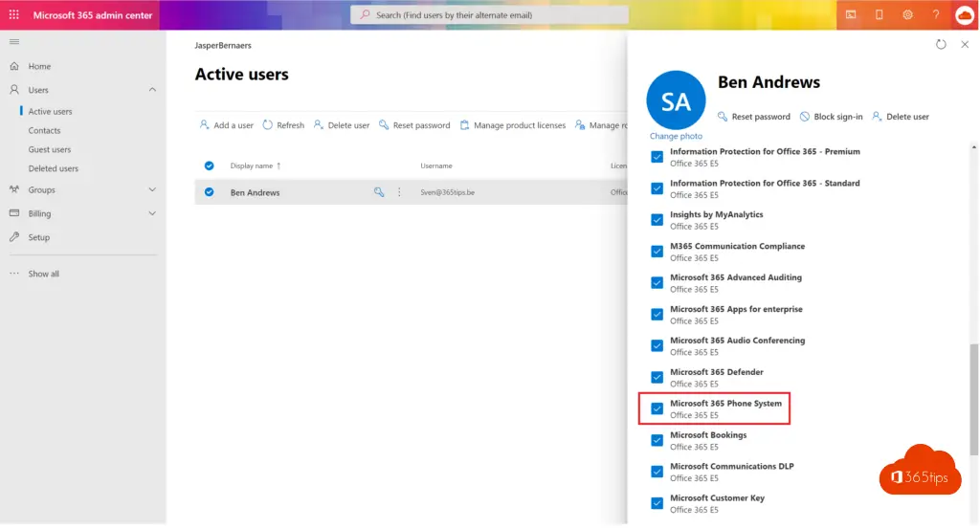Open the help question mark icon
Image resolution: width=980 pixels, height=529 pixels.
pyautogui.click(x=936, y=15)
